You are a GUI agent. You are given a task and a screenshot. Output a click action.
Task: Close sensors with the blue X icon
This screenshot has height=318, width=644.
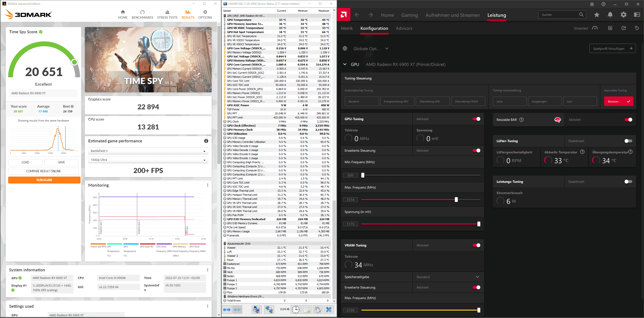(329, 310)
